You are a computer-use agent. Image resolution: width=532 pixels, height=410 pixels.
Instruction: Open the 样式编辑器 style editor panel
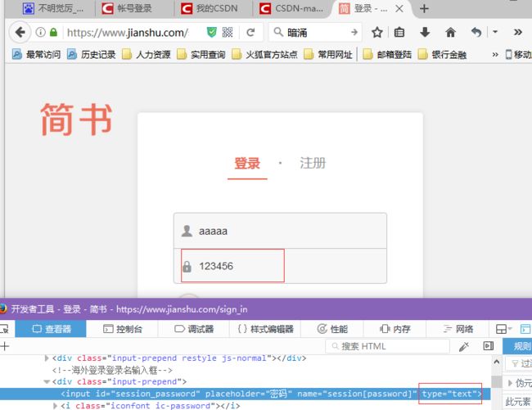click(265, 329)
